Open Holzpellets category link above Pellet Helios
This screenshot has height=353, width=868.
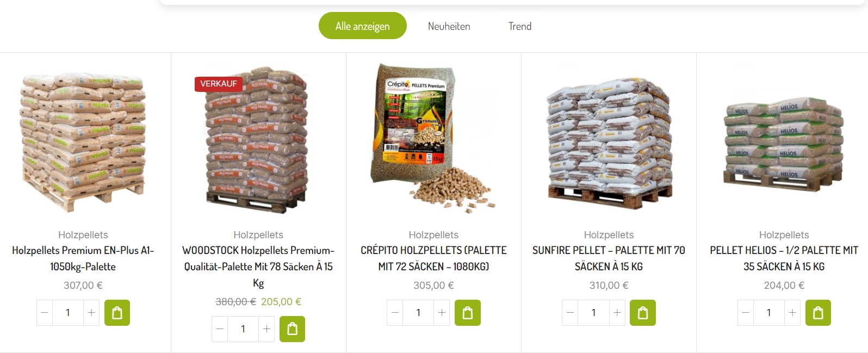784,234
